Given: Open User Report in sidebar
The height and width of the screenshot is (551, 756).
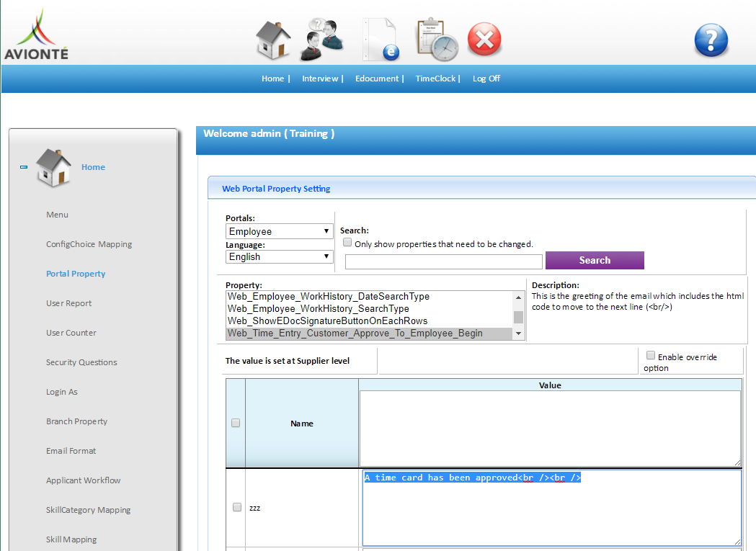Looking at the screenshot, I should point(68,303).
